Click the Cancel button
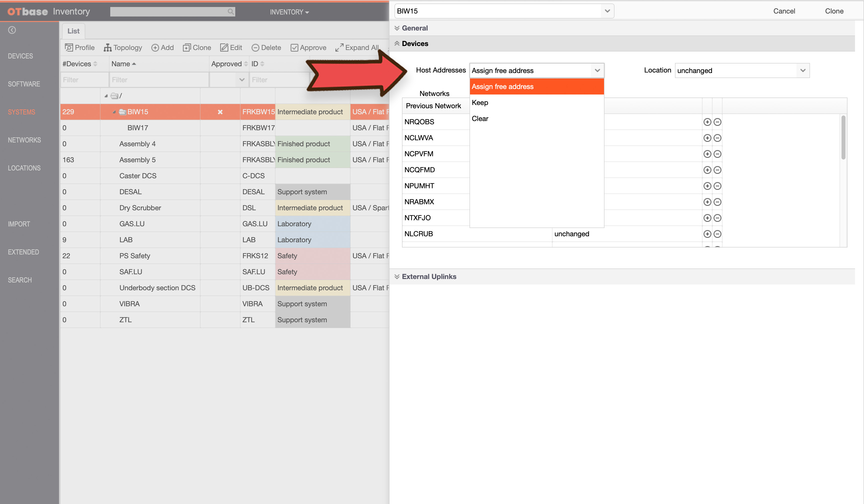Viewport: 864px width, 504px height. point(784,11)
